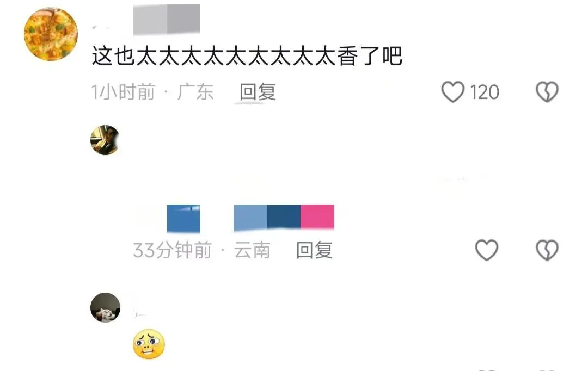Click the timestamp 1小时前 · 广东
The image size is (588, 371).
pos(152,92)
